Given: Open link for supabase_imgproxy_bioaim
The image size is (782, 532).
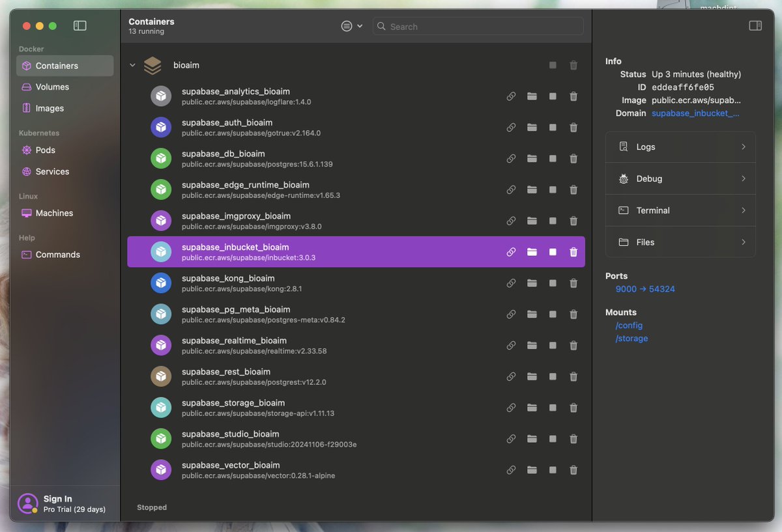Looking at the screenshot, I should tap(511, 221).
